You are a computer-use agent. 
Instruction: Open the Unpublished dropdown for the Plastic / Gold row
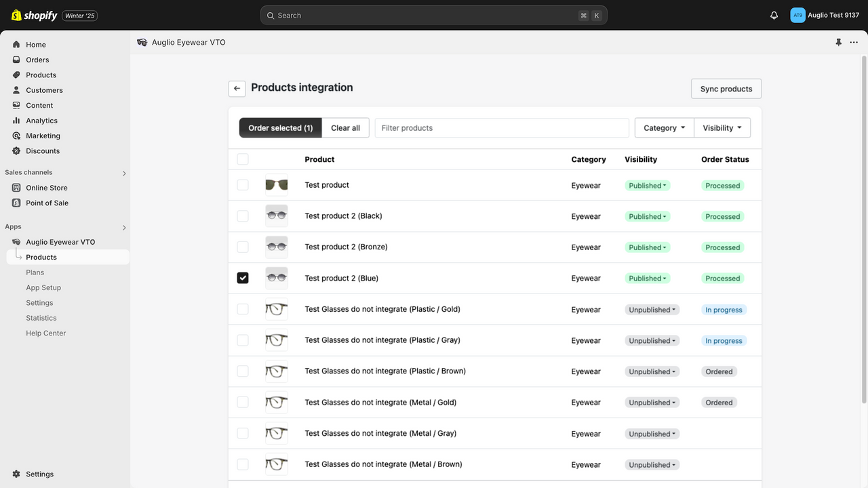point(652,310)
